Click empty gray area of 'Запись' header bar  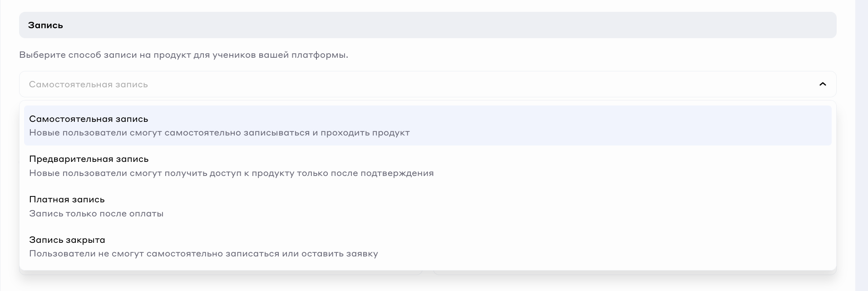click(454, 25)
